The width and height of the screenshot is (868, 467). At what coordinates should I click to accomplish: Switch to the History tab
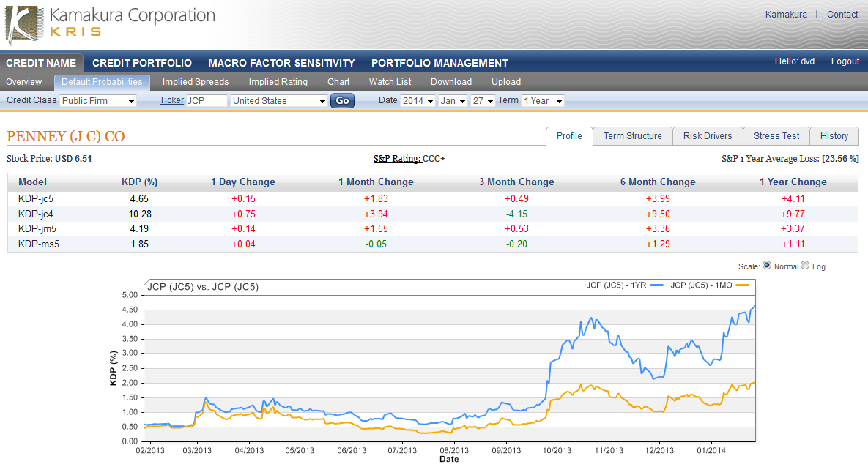coord(834,136)
